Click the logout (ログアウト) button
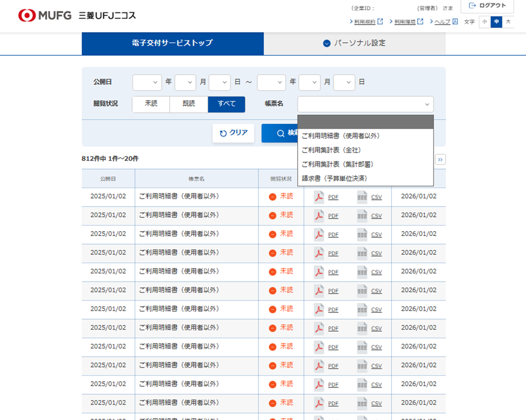 click(487, 6)
